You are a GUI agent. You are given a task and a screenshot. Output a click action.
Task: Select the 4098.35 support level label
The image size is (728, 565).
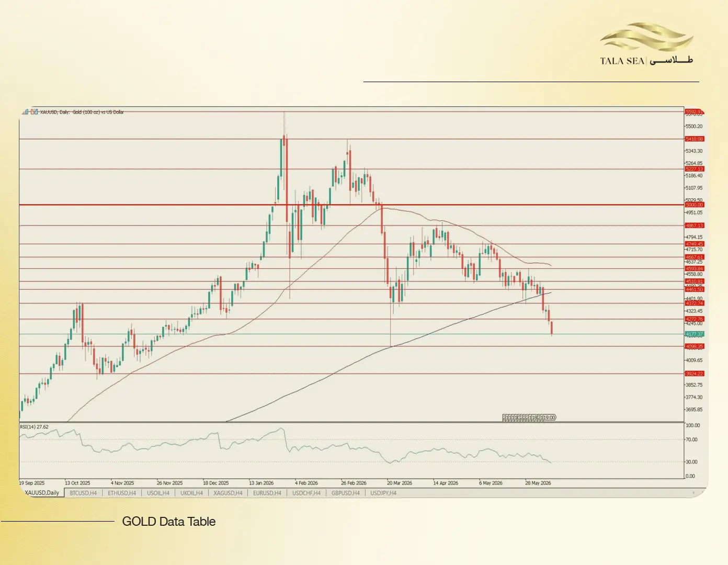(x=695, y=346)
